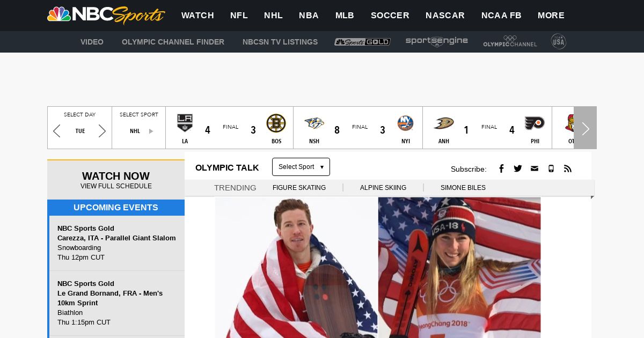Open the NBA menu item
This screenshot has height=338, width=644.
coord(309,16)
